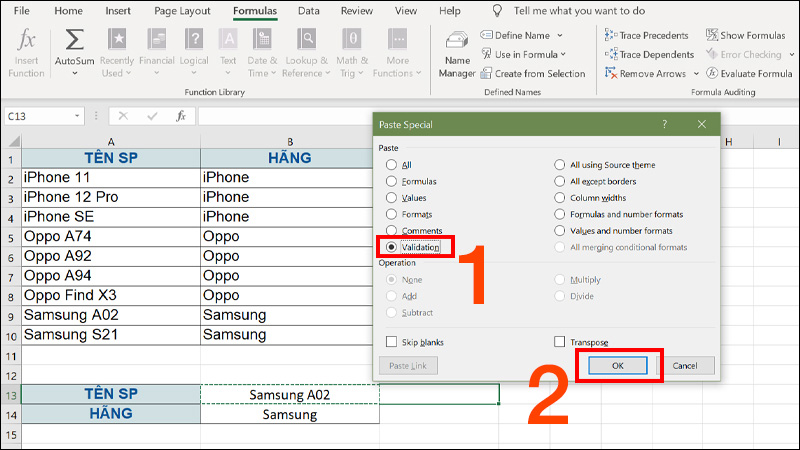This screenshot has width=800, height=450.
Task: Click the Name Box showing C13
Action: pyautogui.click(x=39, y=116)
